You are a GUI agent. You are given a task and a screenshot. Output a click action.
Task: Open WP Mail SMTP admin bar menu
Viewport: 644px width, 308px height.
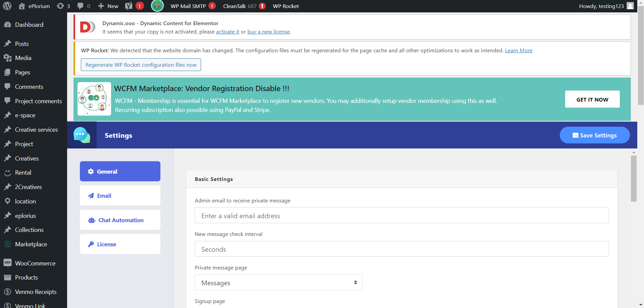pyautogui.click(x=188, y=6)
